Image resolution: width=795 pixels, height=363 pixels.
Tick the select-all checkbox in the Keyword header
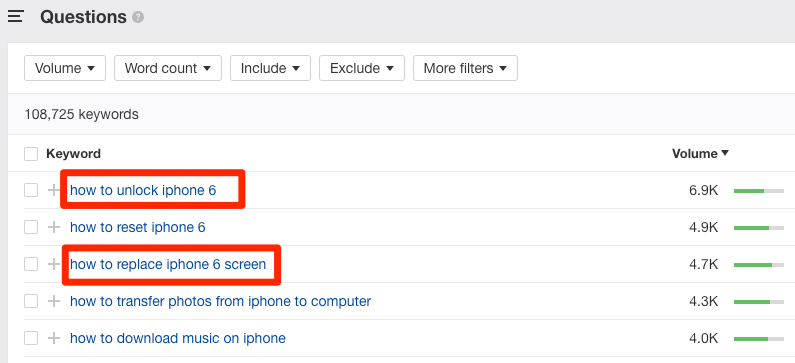point(31,154)
